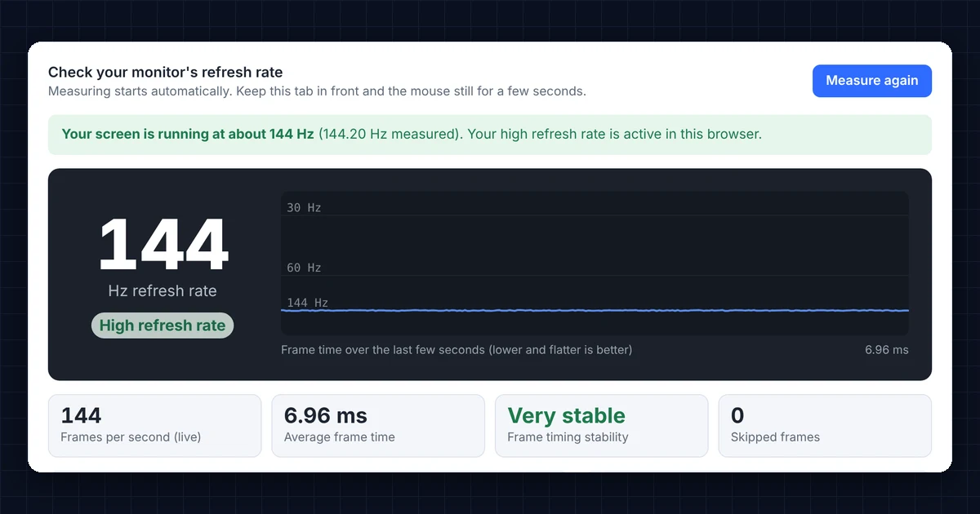
Task: Select the Average frame time card
Action: pyautogui.click(x=378, y=426)
